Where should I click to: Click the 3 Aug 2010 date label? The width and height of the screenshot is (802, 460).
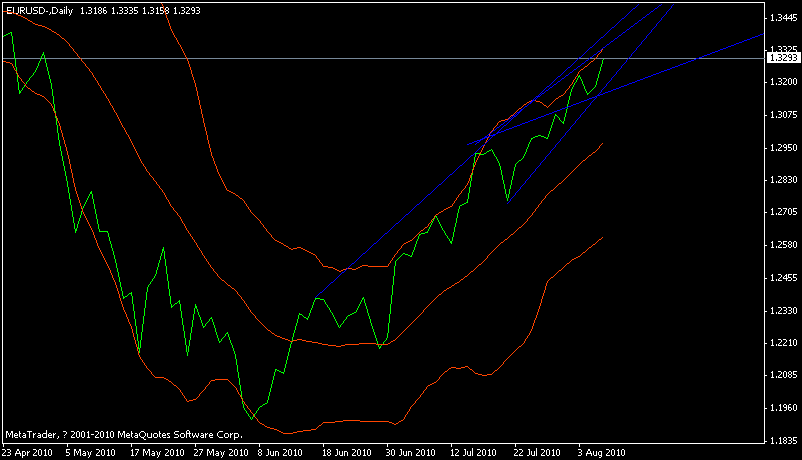click(602, 453)
